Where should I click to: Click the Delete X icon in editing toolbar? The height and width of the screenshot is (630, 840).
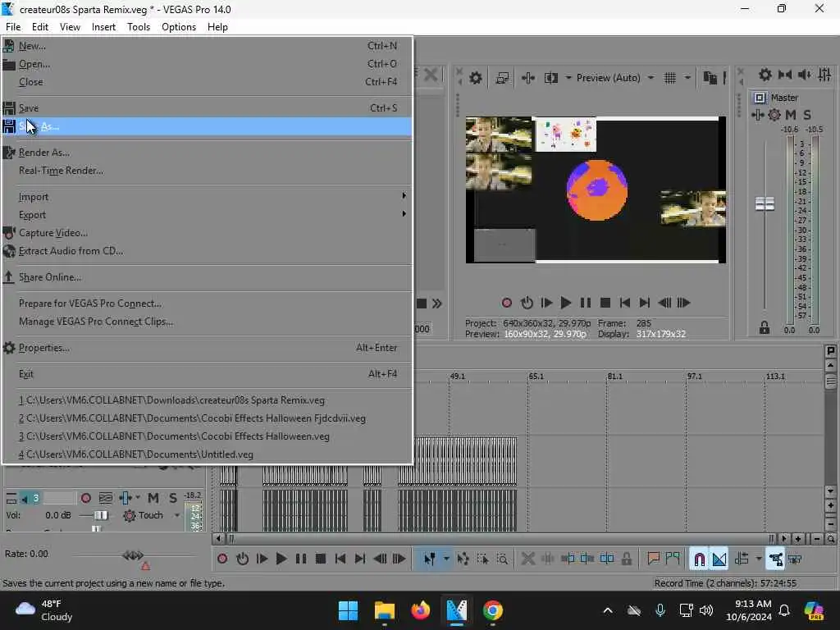(527, 559)
